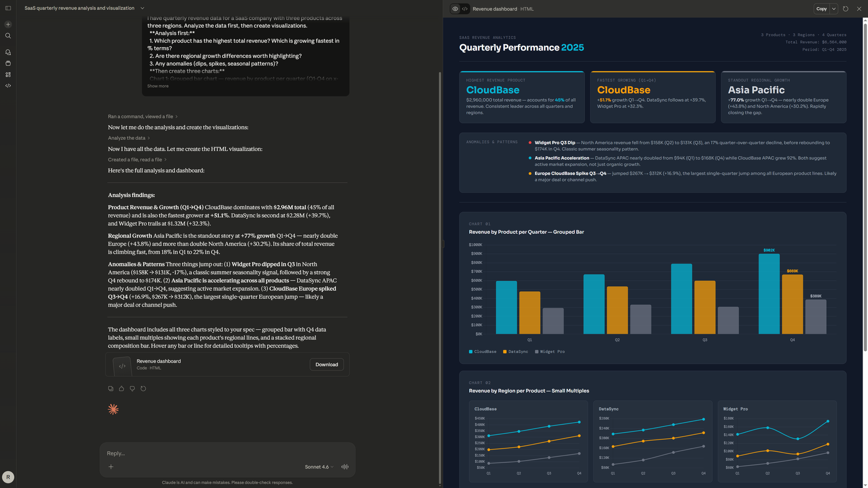Give the response a thumbs down
This screenshot has height=488, width=868.
click(x=132, y=388)
